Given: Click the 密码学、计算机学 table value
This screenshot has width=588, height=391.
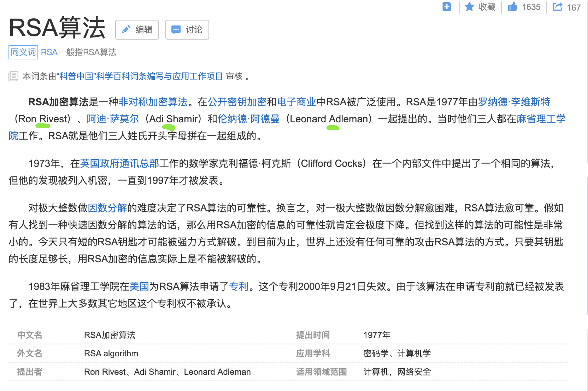Looking at the screenshot, I should tap(397, 354).
